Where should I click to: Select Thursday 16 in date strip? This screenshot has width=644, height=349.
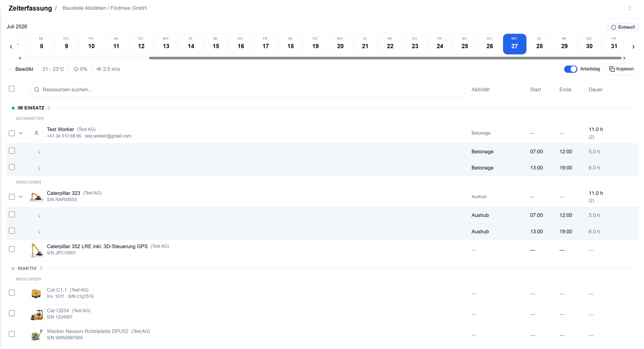[241, 44]
